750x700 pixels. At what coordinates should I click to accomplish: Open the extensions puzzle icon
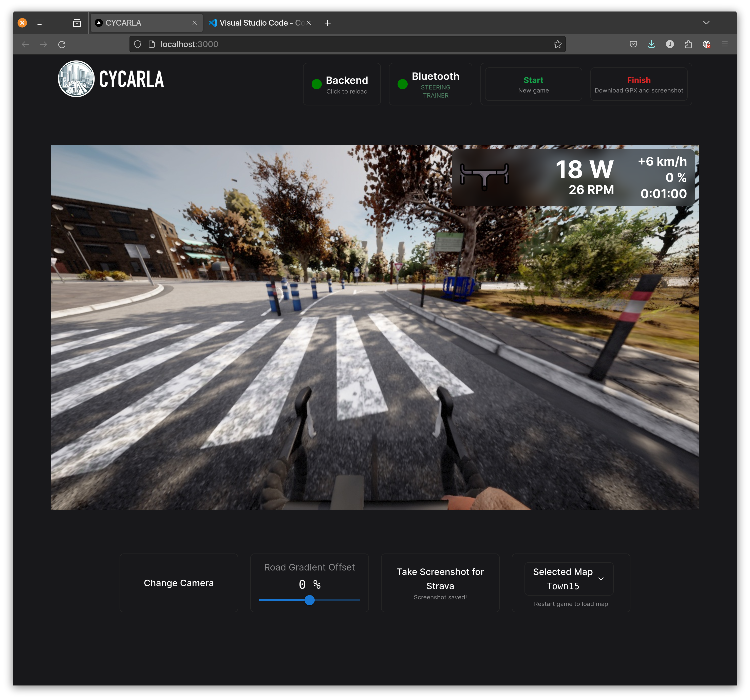[x=688, y=44]
